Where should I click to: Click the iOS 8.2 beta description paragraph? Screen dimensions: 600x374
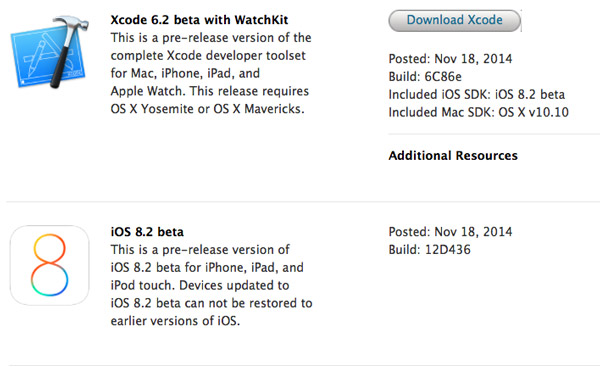pos(212,285)
